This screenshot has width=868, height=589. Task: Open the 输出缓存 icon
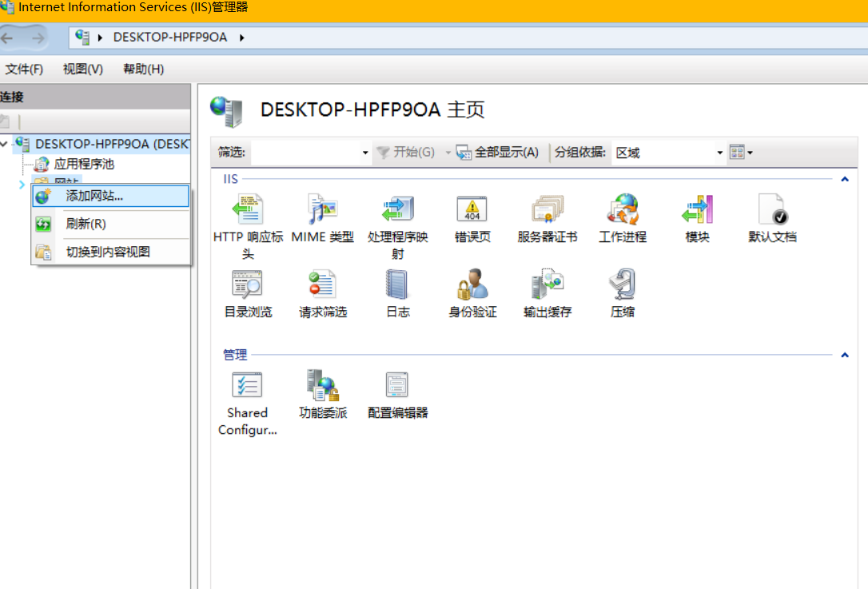point(547,284)
